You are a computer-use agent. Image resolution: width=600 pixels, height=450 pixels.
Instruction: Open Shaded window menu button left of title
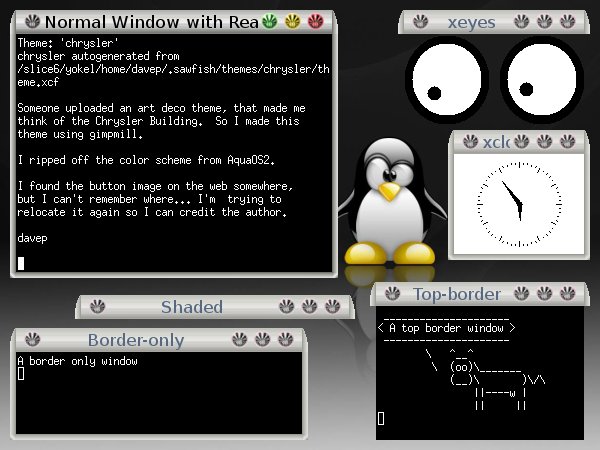[x=98, y=307]
